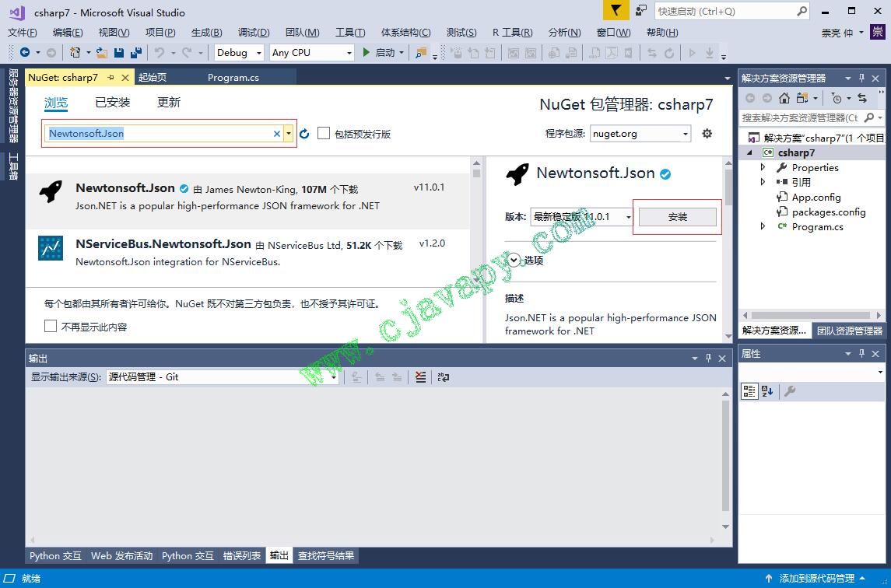
Task: Open the 调试(D) menu
Action: [x=254, y=33]
